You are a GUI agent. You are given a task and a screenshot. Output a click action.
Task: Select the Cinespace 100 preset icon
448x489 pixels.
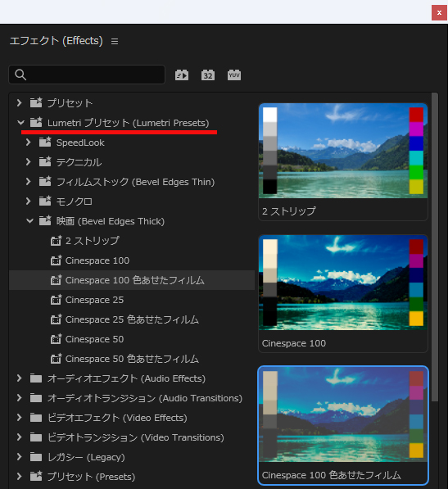[57, 260]
